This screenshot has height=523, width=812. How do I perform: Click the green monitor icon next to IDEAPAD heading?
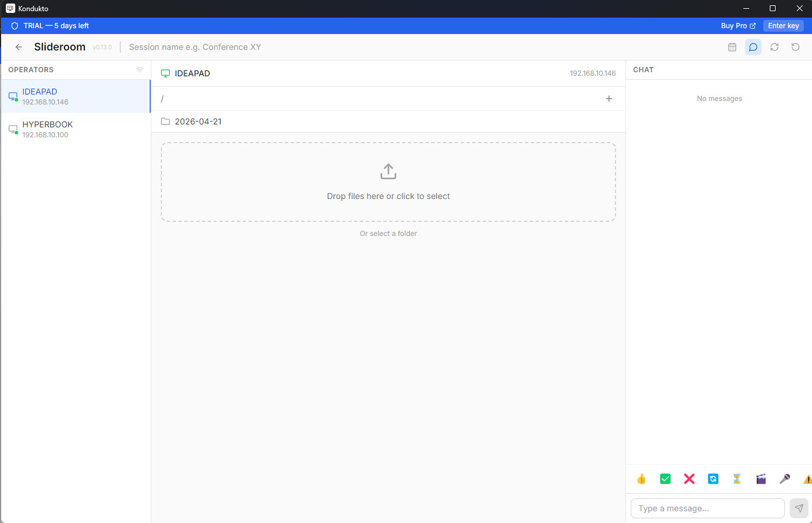pos(165,73)
